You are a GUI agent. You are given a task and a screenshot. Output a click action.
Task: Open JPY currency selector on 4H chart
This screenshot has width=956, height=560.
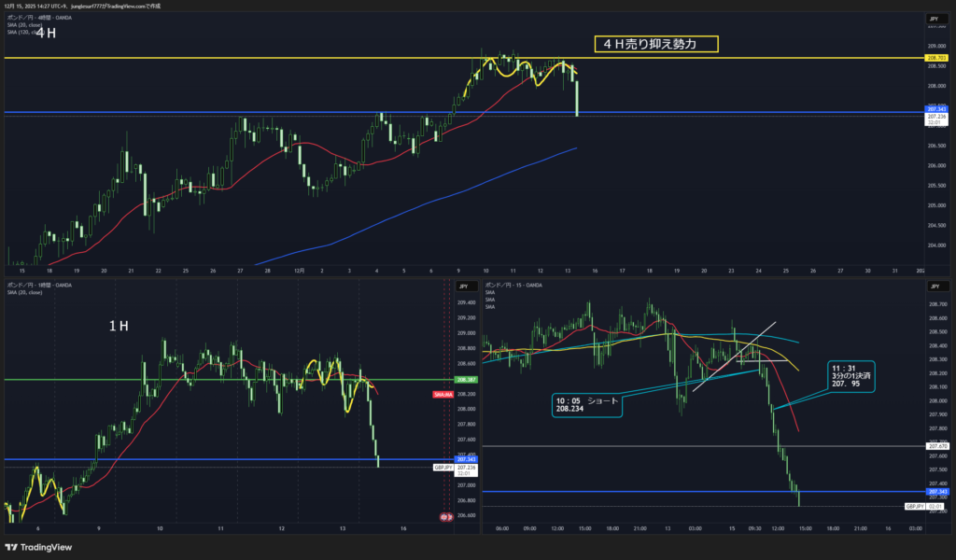[x=933, y=19]
